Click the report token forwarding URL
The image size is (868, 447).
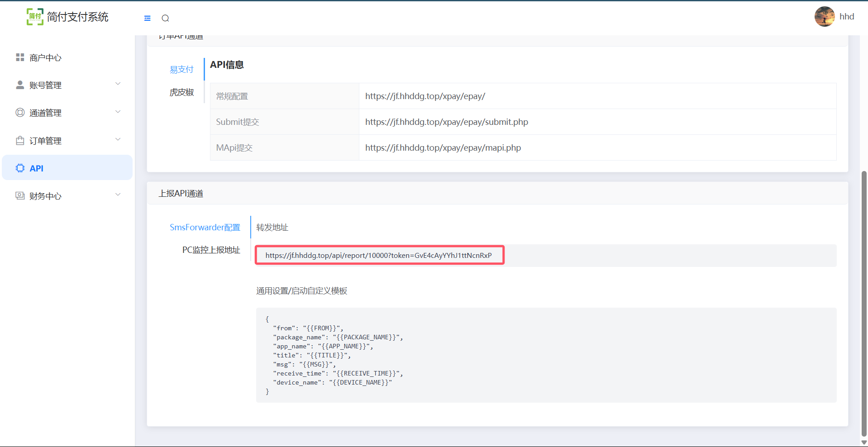coord(378,256)
